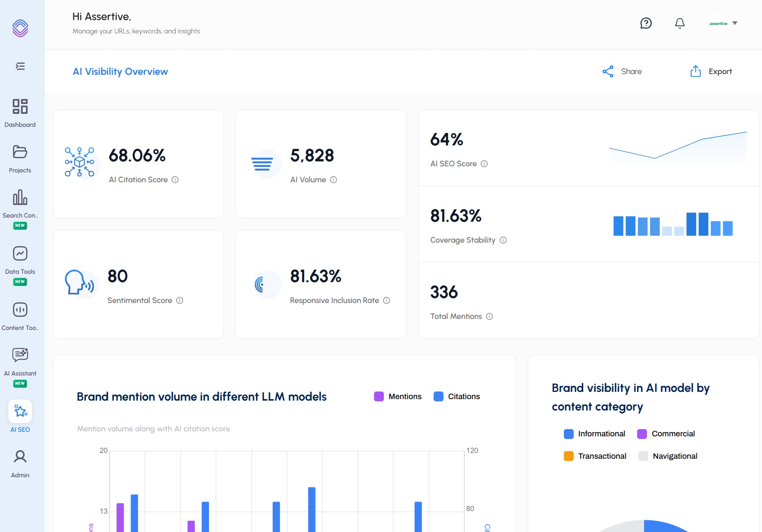Image resolution: width=762 pixels, height=532 pixels.
Task: Click the NEW badge under Data Tools
Action: [20, 282]
